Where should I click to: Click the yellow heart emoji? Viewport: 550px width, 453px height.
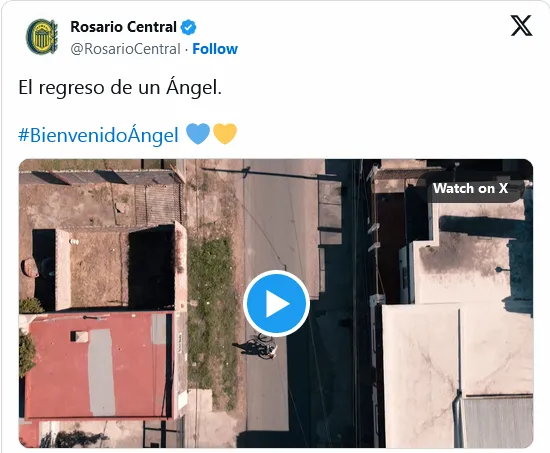[x=225, y=134]
